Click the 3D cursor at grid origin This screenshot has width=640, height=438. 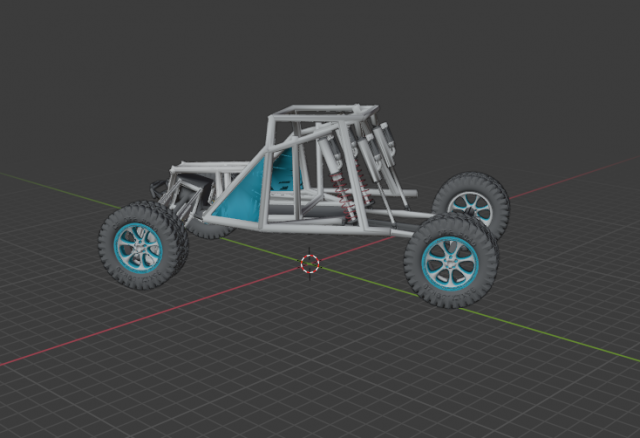[310, 264]
